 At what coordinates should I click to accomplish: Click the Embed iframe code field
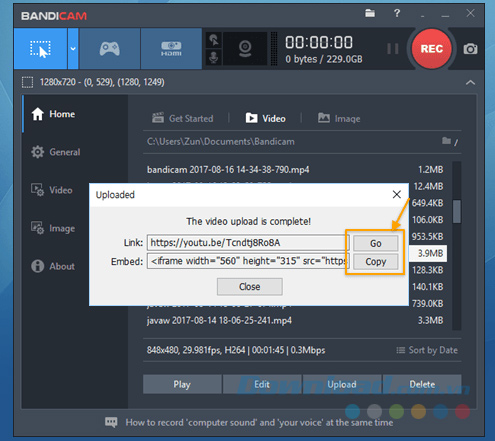[x=248, y=261]
